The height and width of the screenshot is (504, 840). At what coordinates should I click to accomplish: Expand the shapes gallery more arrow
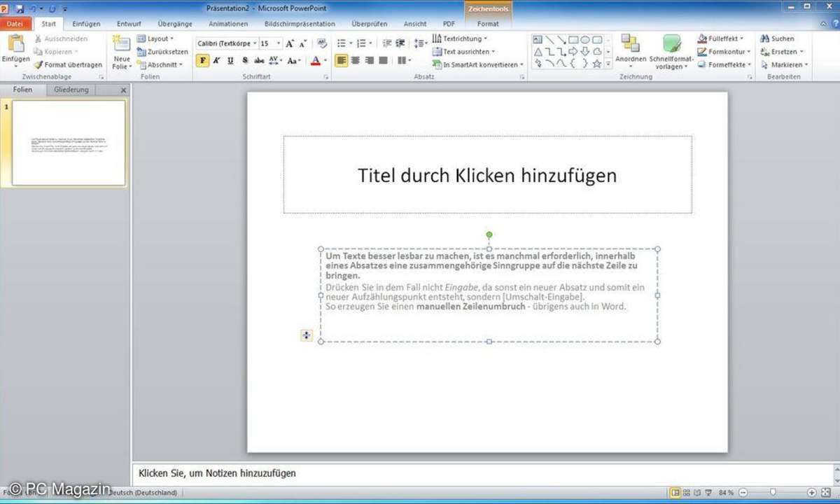(x=608, y=64)
